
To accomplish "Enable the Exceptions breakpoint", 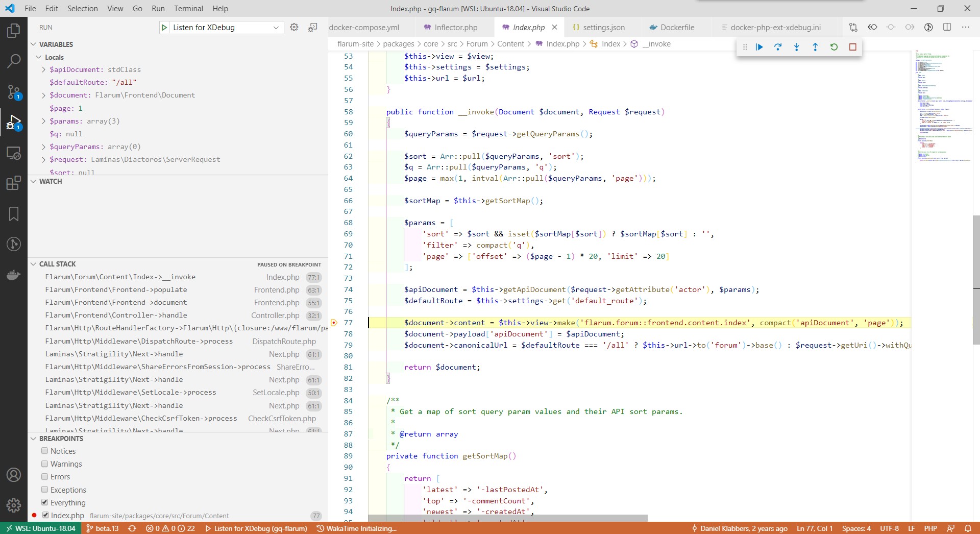I will click(45, 490).
